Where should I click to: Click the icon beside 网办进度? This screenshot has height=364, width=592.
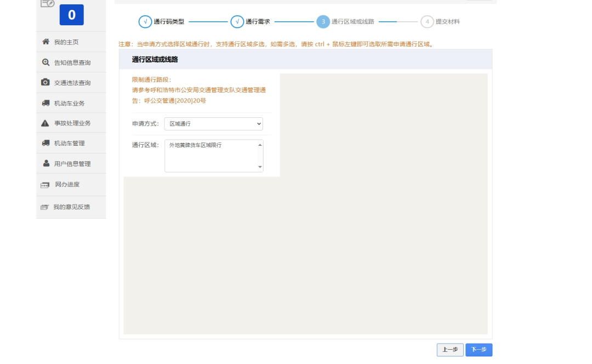(45, 185)
